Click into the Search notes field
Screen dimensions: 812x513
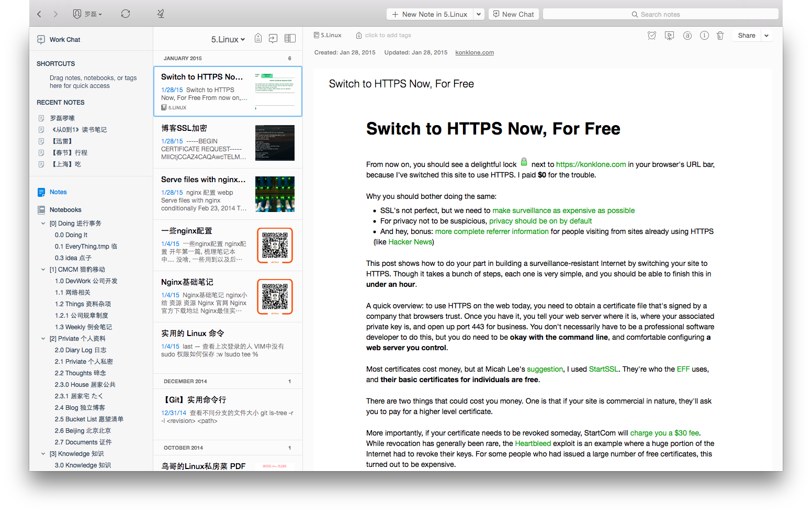[660, 14]
